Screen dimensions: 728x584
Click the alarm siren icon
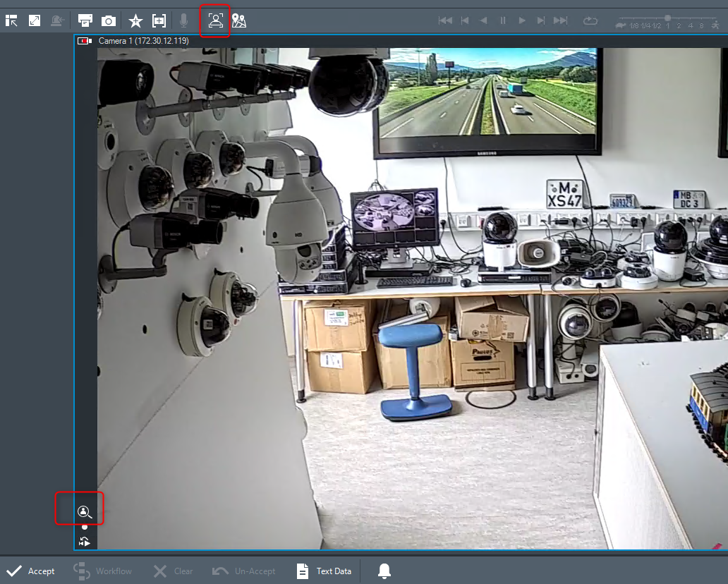coord(57,20)
